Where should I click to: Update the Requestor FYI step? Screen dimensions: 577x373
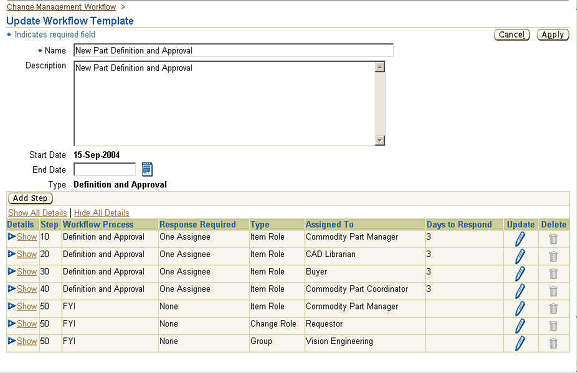520,326
